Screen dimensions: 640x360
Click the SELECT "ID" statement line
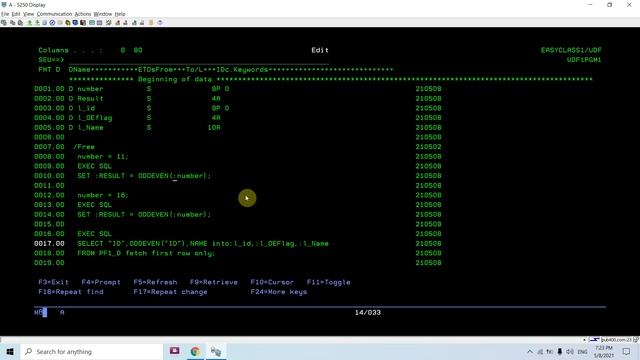(x=203, y=244)
